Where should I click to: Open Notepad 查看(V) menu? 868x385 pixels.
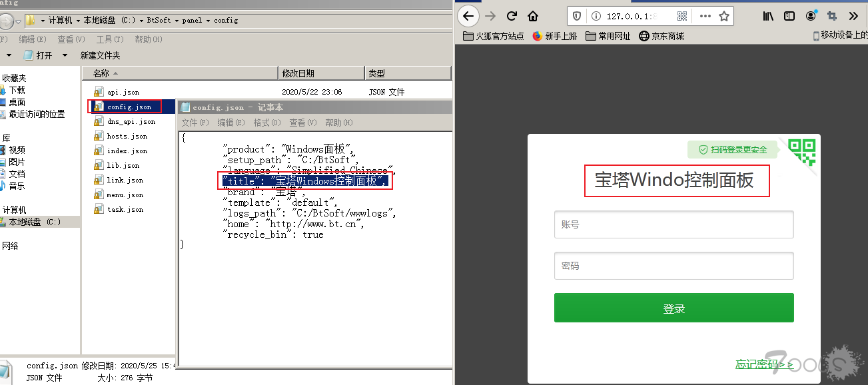click(303, 123)
